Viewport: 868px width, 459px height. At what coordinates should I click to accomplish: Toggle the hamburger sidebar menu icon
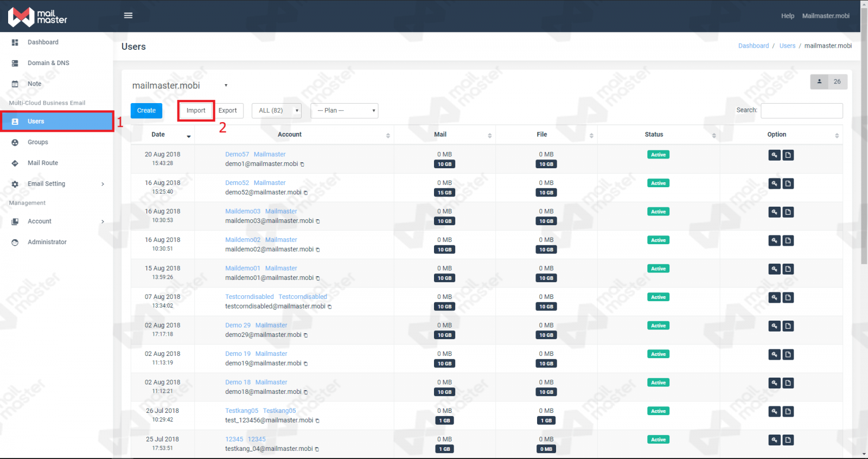[128, 16]
